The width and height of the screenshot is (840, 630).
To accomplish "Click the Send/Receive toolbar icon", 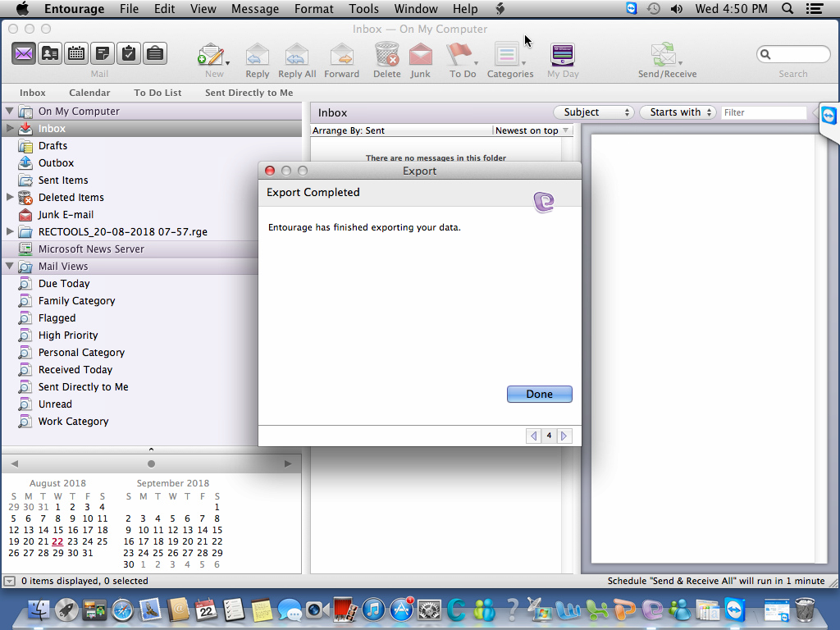I will point(664,54).
